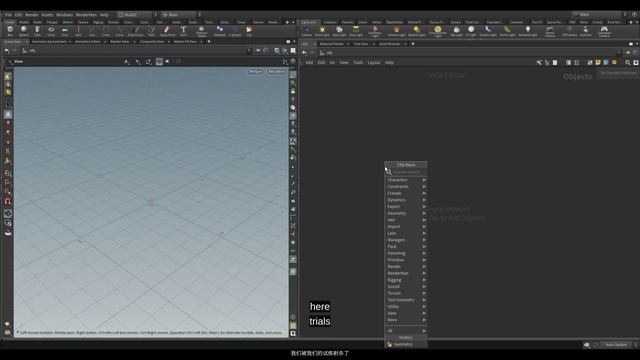Switch to the Material Palette tab

pyautogui.click(x=331, y=44)
